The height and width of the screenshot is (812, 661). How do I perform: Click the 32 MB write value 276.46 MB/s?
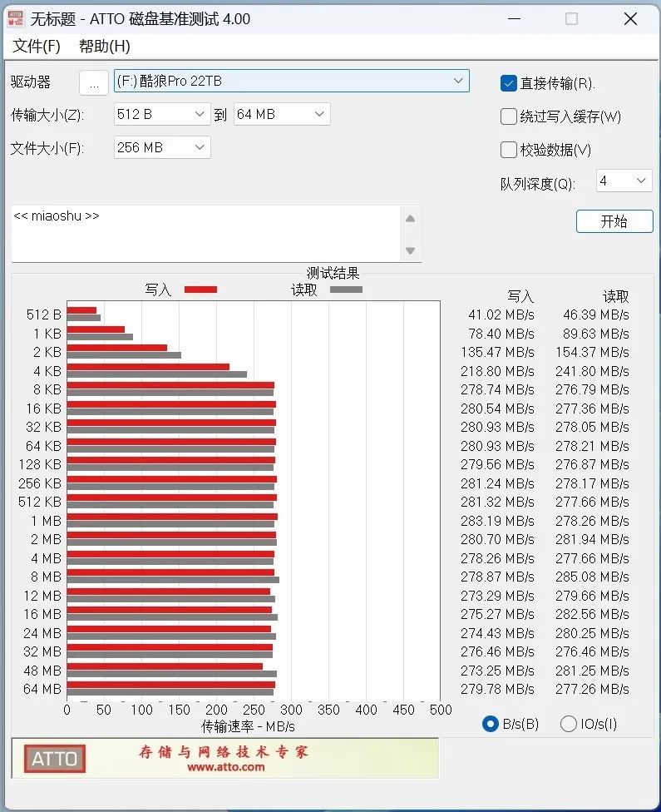497,651
